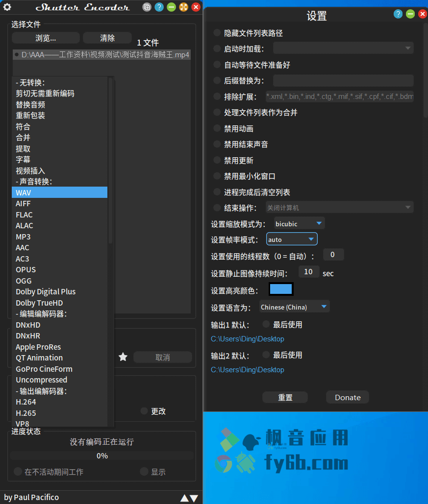This screenshot has width=428, height=504.
Task: Open the 关闭计算机 end action dropdown
Action: pyautogui.click(x=339, y=208)
